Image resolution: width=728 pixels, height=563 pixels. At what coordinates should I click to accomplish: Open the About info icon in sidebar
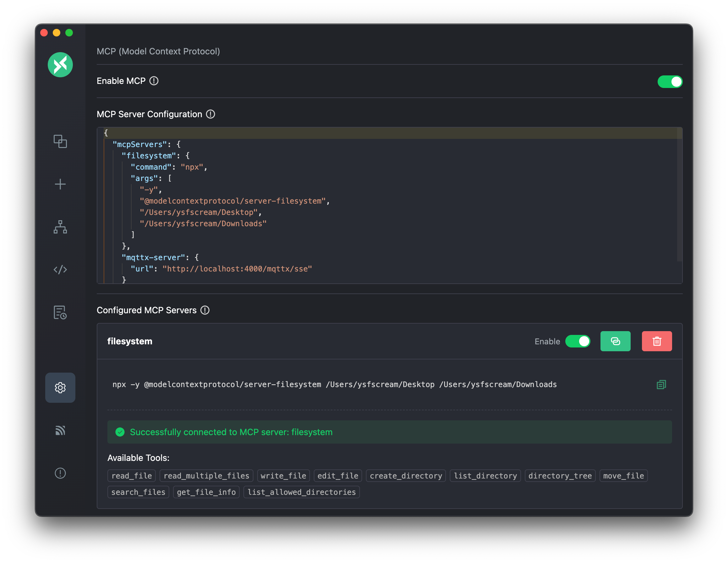click(x=60, y=473)
